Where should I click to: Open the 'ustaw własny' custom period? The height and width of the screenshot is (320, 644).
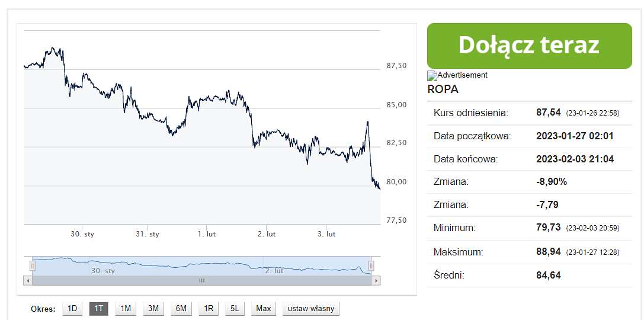[x=311, y=308]
